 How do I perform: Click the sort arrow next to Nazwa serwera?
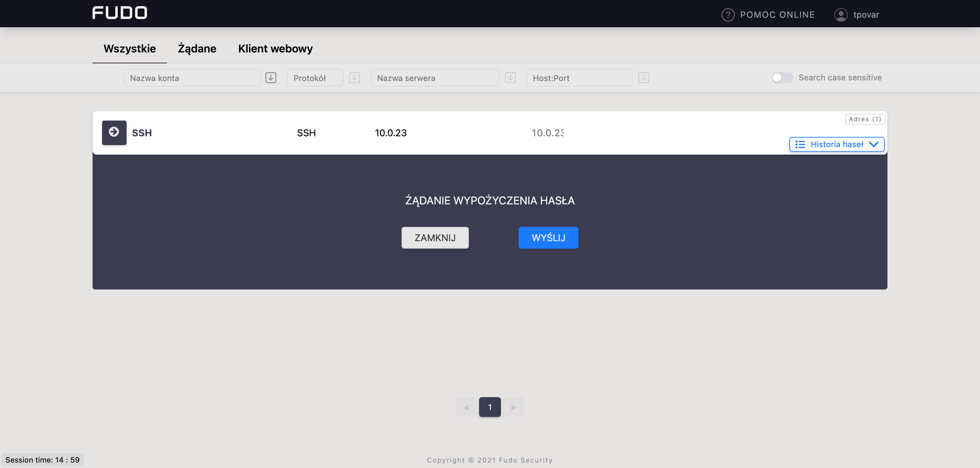(x=510, y=78)
